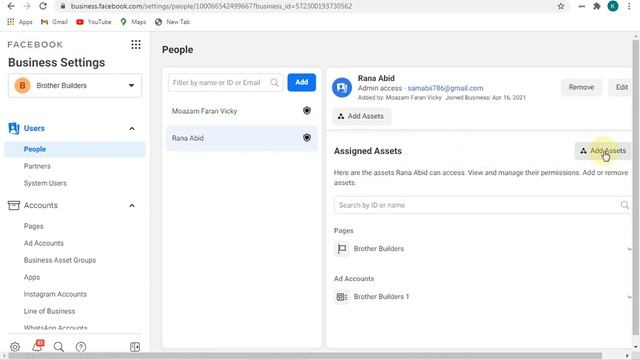
Task: Open YouTube bookmark
Action: [x=94, y=22]
